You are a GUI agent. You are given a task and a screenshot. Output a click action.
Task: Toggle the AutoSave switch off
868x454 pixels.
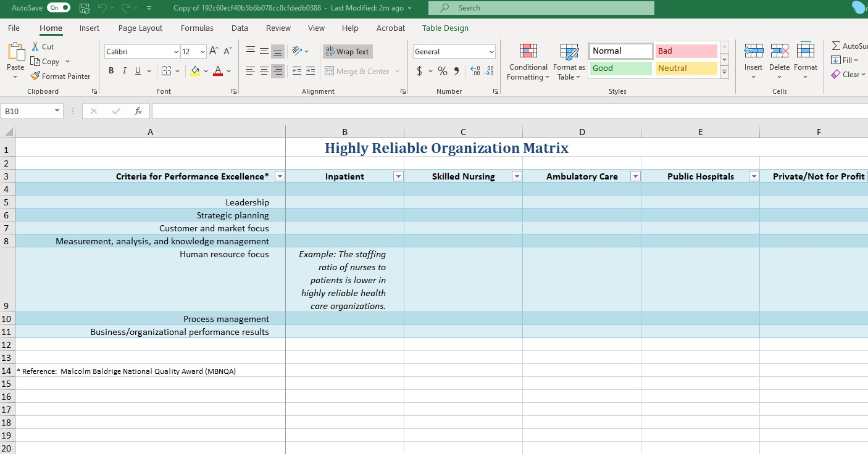click(59, 8)
